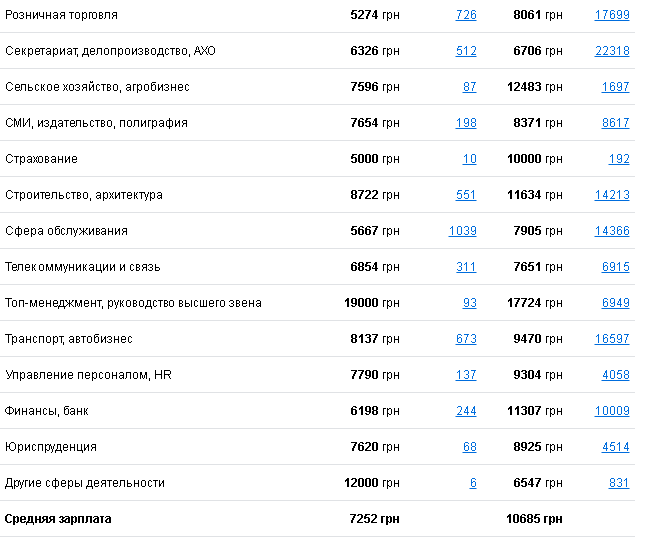The width and height of the screenshot is (651, 542).
Task: Select the 22318 link in Секретариат row
Action: tap(611, 51)
